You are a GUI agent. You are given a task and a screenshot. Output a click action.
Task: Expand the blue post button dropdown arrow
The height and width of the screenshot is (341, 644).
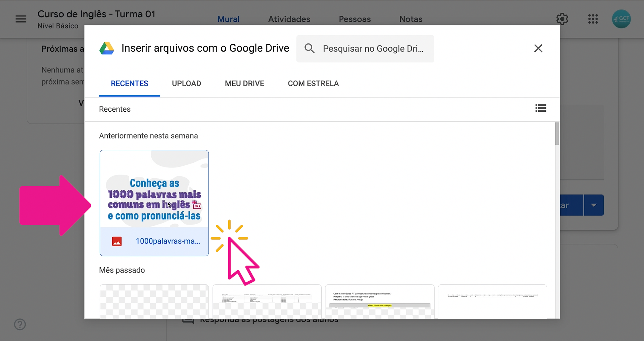[594, 205]
